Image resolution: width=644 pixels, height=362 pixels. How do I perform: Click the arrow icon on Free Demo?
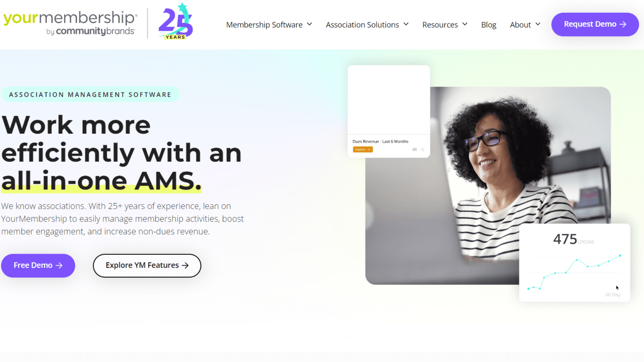pos(59,265)
